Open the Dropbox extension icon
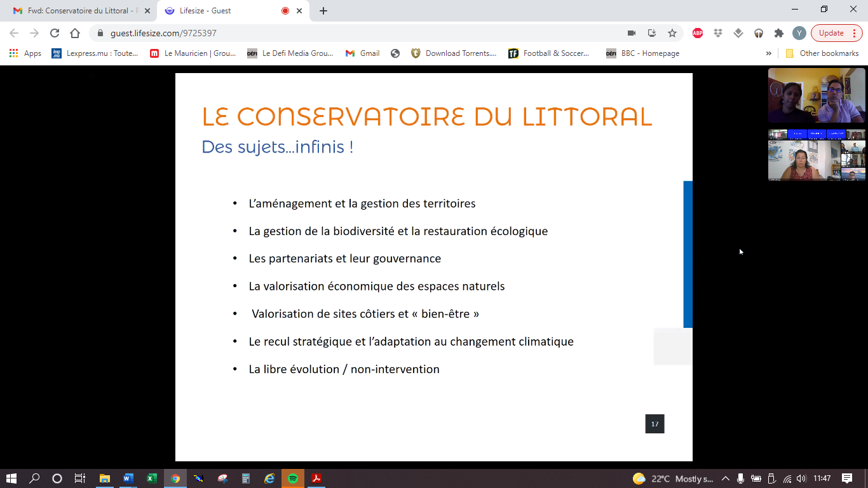The width and height of the screenshot is (868, 488). point(718,33)
